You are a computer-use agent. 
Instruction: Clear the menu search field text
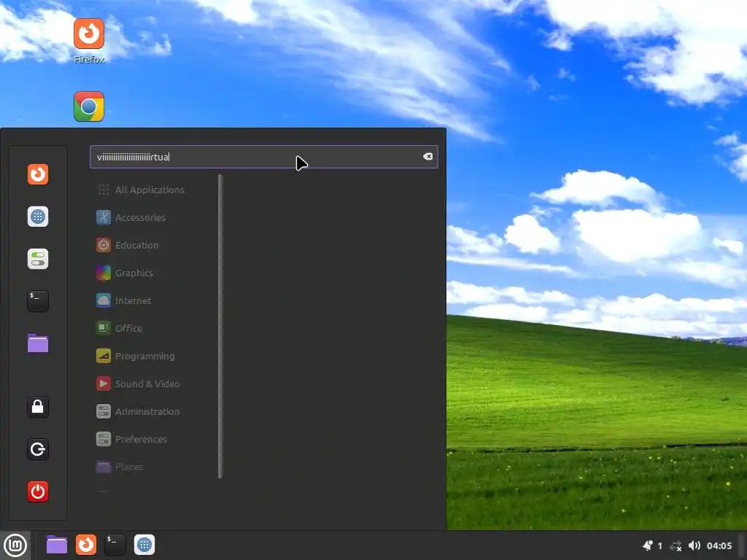click(x=427, y=157)
